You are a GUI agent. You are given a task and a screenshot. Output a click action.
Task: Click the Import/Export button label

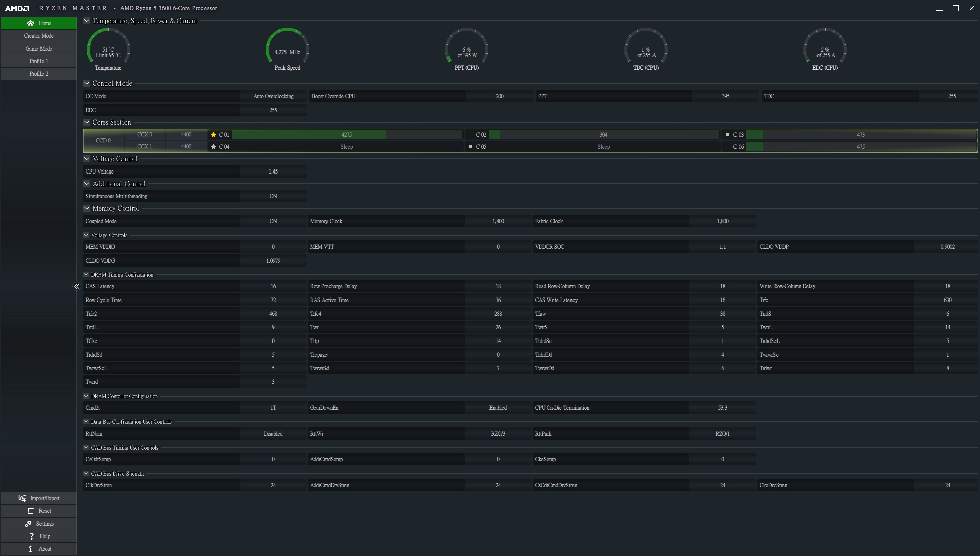tap(45, 498)
